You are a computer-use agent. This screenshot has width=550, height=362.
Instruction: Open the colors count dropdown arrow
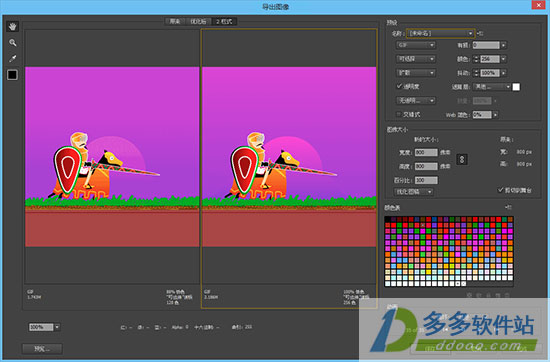504,59
